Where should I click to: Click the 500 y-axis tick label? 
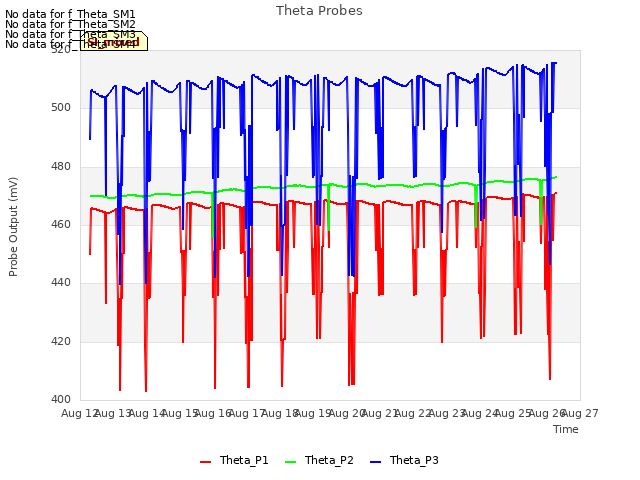click(61, 108)
